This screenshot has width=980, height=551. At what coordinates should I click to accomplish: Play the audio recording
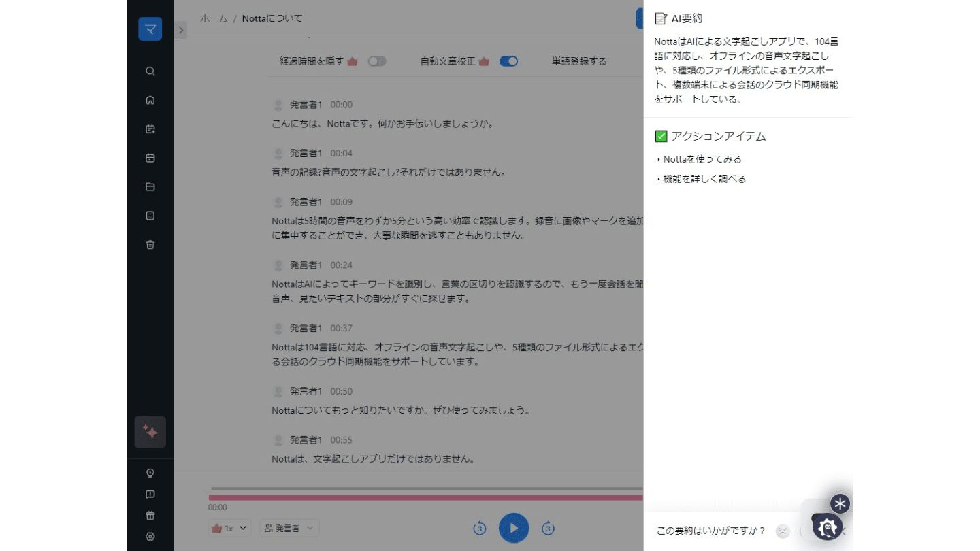pyautogui.click(x=514, y=528)
